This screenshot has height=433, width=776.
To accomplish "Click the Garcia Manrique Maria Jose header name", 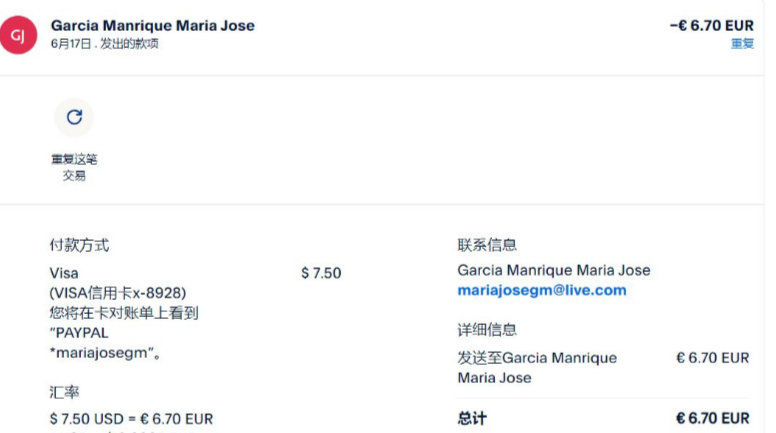I will coord(152,25).
